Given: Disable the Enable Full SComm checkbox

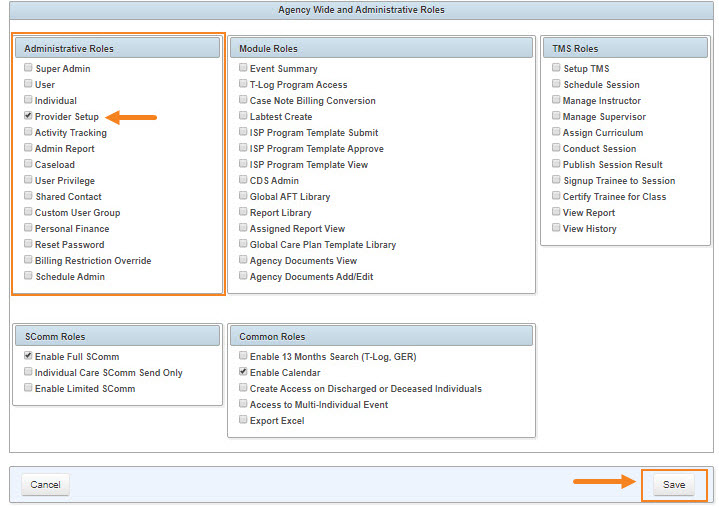Looking at the screenshot, I should point(28,357).
